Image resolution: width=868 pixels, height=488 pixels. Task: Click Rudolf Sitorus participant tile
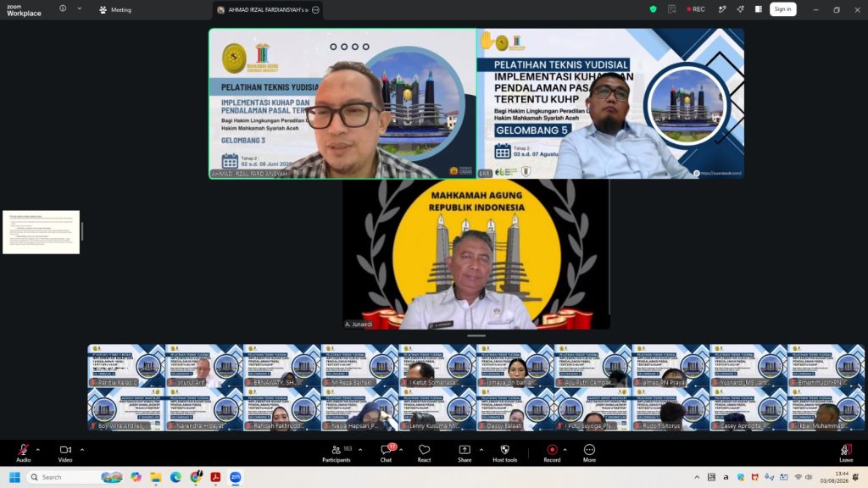tap(670, 409)
